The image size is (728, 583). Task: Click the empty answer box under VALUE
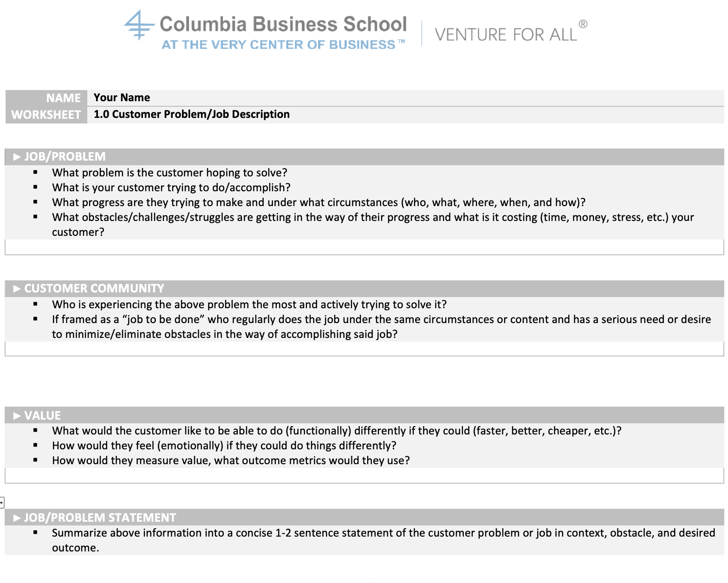point(364,476)
